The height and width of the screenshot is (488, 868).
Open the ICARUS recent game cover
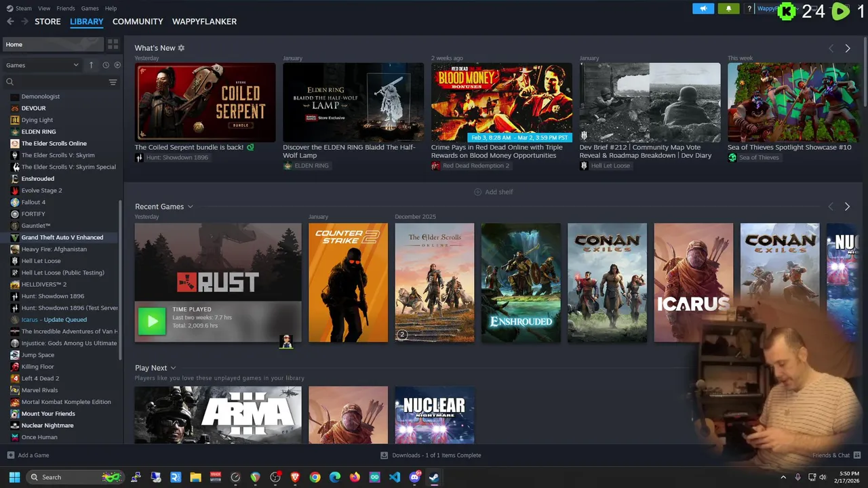tap(694, 283)
